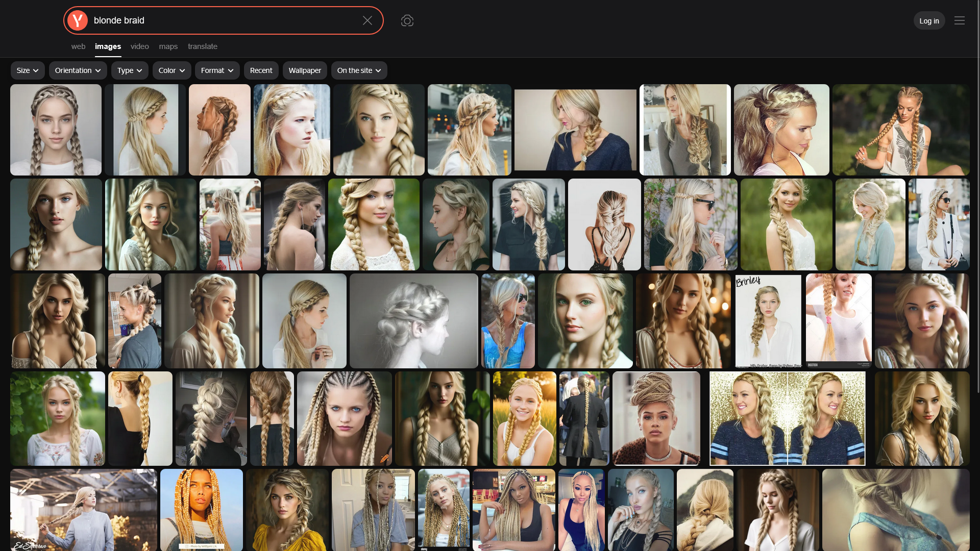980x551 pixels.
Task: Open the woman in sunglasses against ivy thumbnail
Action: [691, 224]
